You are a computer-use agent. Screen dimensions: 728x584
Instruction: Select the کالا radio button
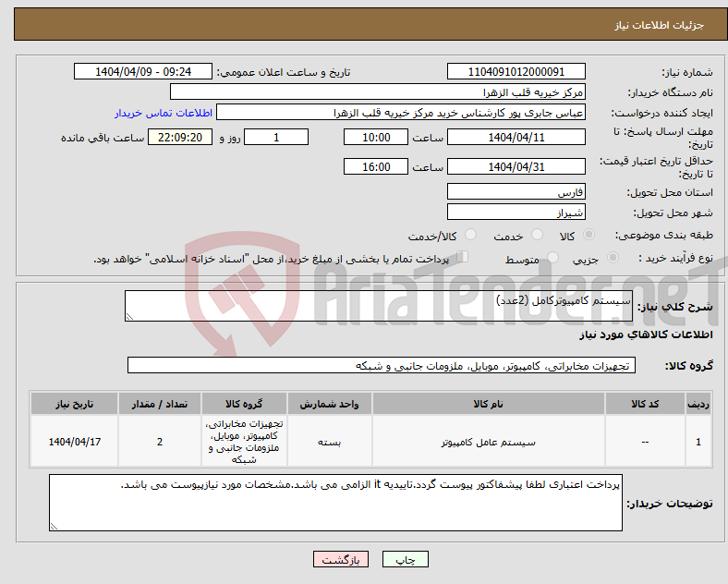[588, 235]
